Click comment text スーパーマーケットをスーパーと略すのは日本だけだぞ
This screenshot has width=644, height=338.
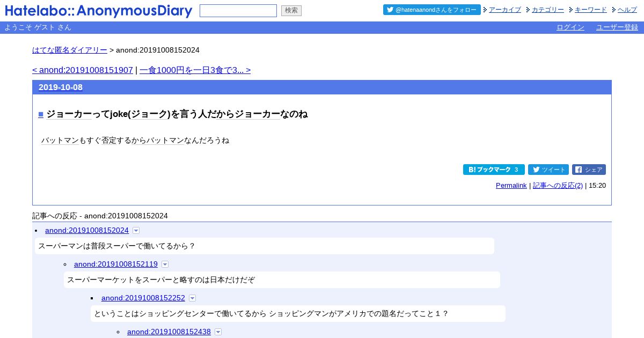click(161, 280)
